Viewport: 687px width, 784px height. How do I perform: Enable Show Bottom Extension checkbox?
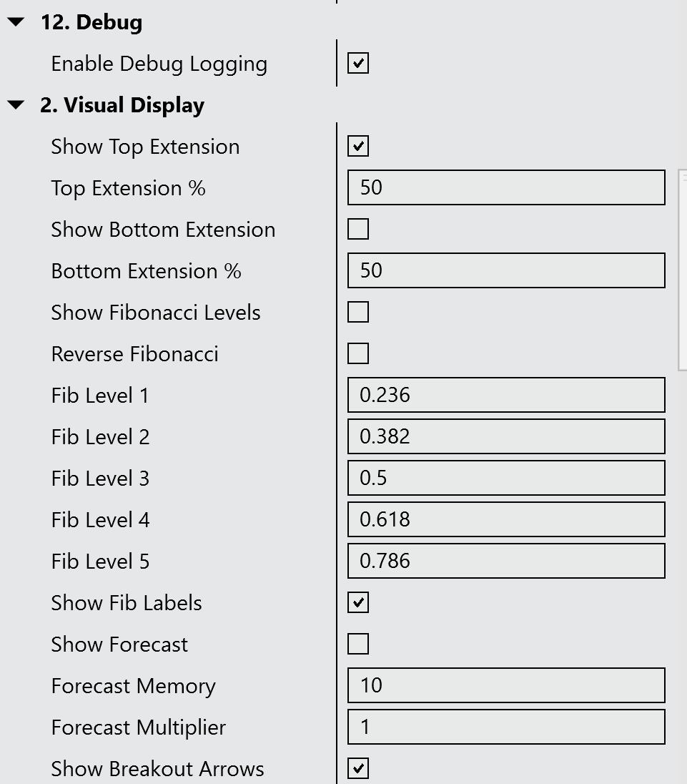[358, 230]
